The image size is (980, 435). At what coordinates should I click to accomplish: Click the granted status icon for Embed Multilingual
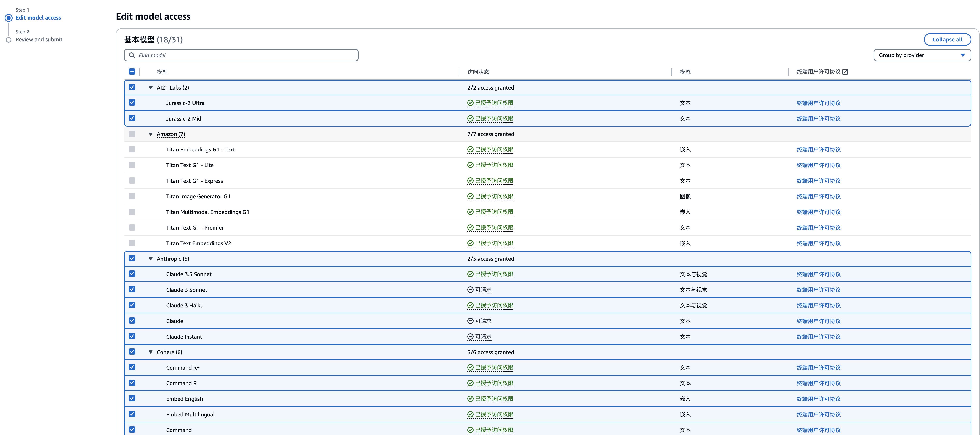(x=470, y=414)
